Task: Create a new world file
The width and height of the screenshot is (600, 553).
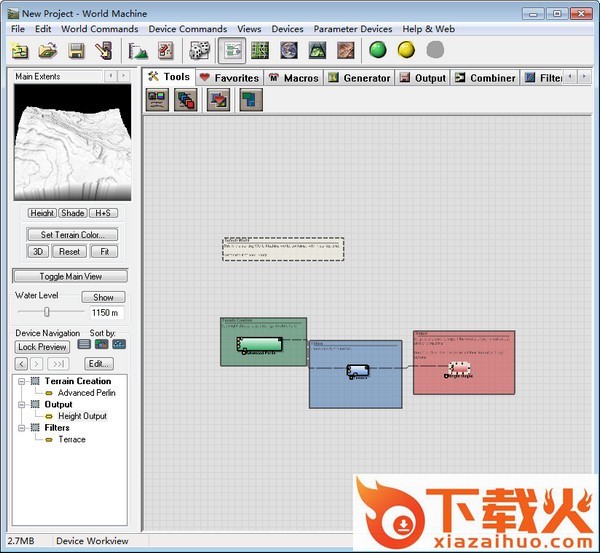Action: tap(20, 50)
